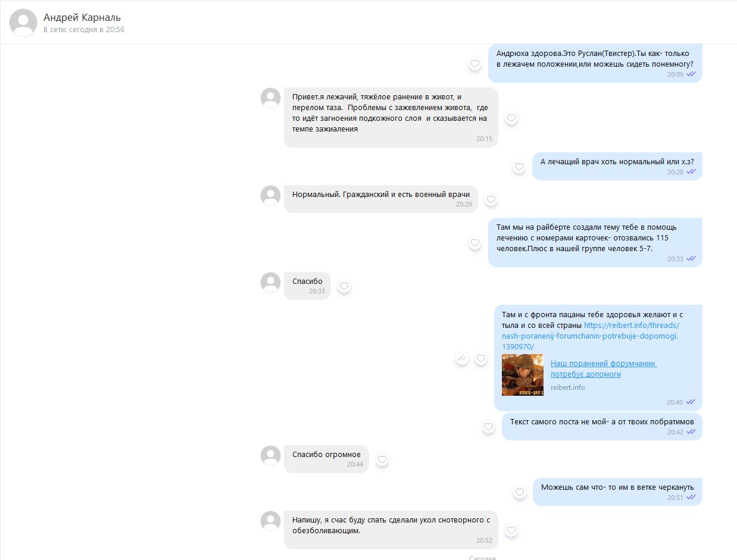Open the reibert.info/threads URL in the message
The height and width of the screenshot is (560, 737).
click(589, 336)
